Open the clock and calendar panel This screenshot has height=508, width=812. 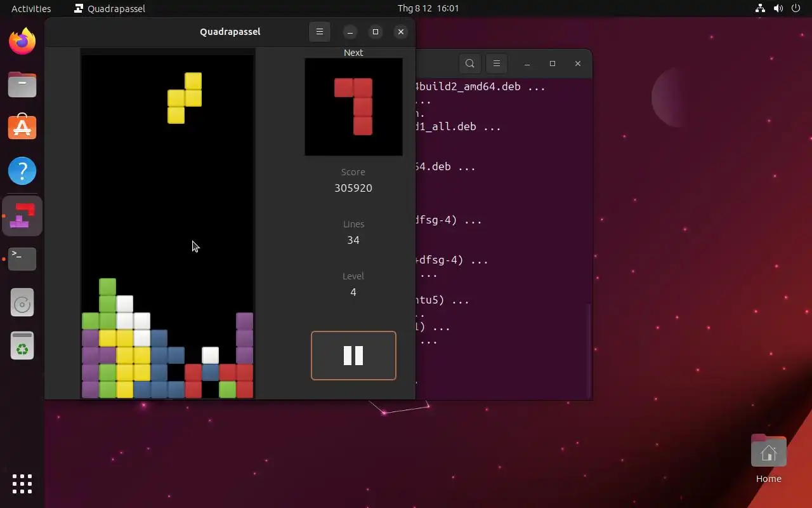(x=428, y=8)
